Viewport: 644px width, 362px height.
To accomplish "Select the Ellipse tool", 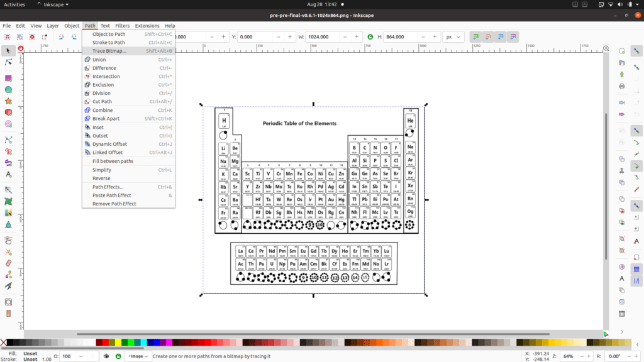I will pos(8,89).
